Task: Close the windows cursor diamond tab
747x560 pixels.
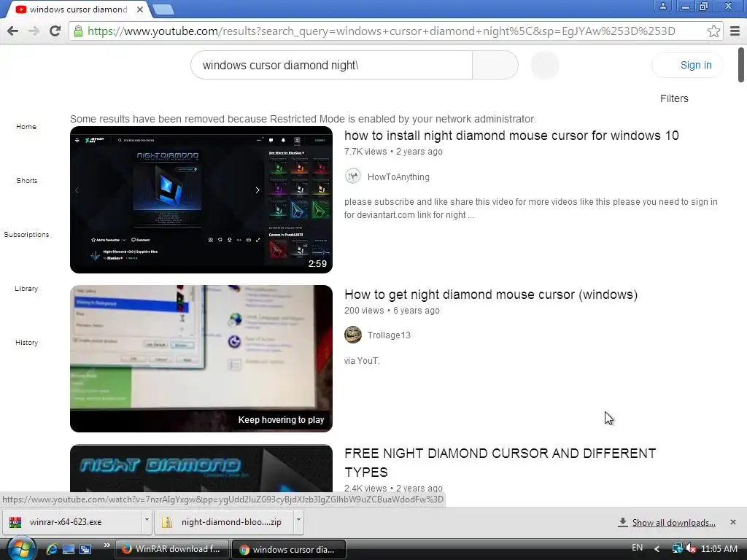Action: [x=139, y=9]
